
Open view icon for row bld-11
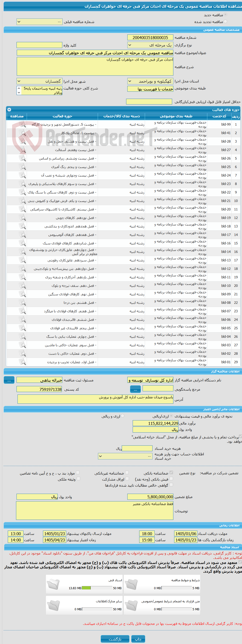(x=23, y=277)
